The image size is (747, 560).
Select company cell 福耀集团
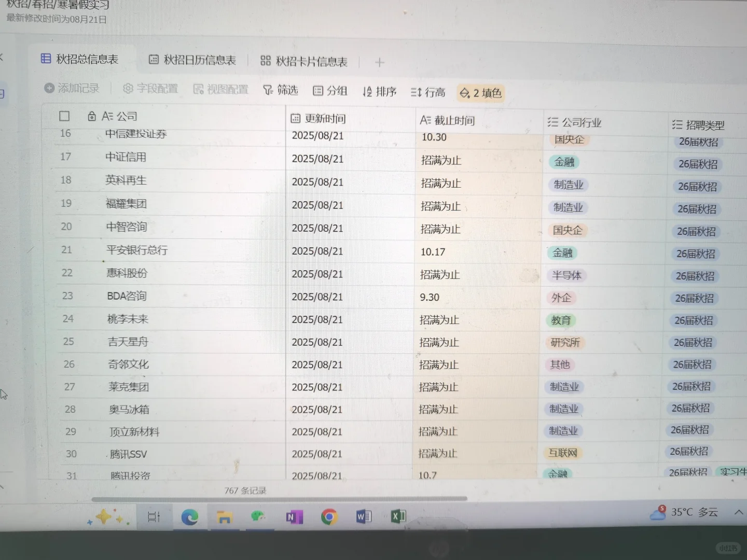[127, 204]
